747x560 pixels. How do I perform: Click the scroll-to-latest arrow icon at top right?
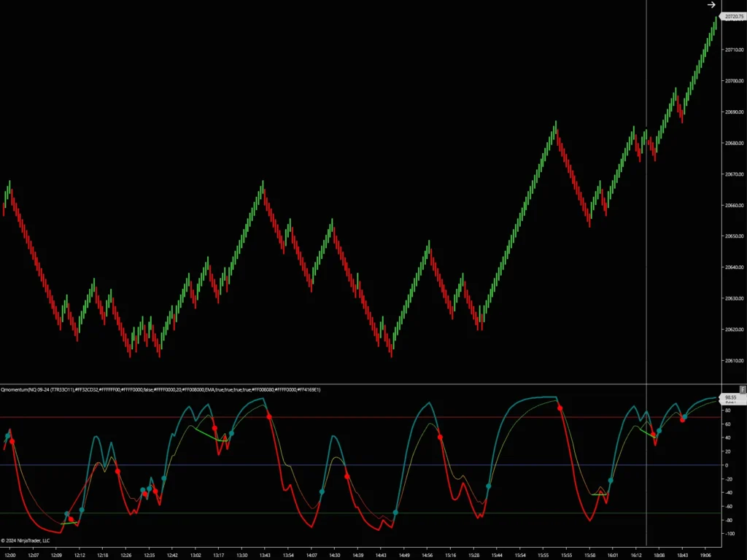[711, 5]
